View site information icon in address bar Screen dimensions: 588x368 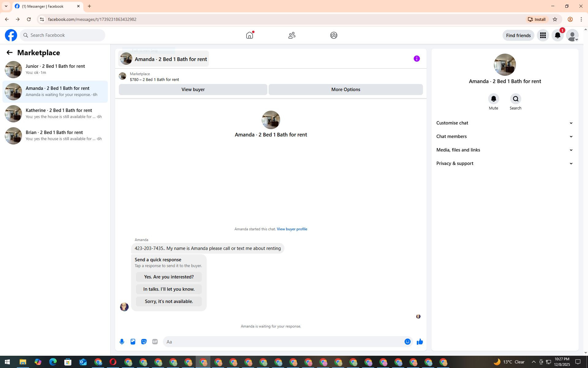tap(42, 19)
